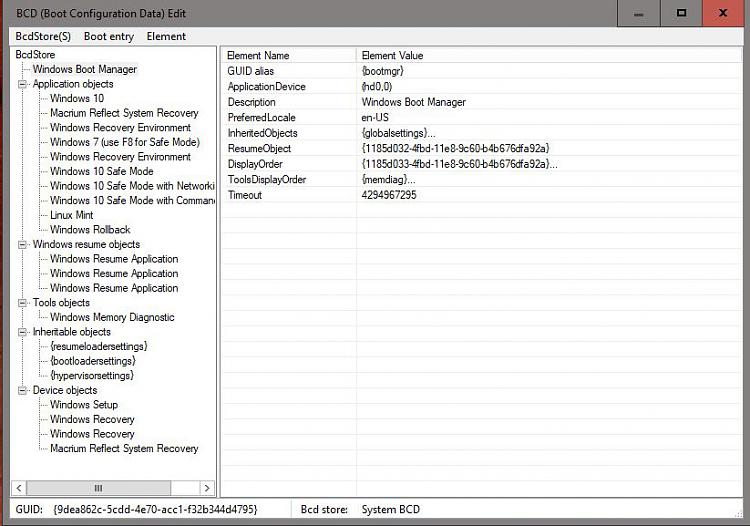Click the {bootmgr} value cell
The height and width of the screenshot is (526, 750).
[382, 71]
